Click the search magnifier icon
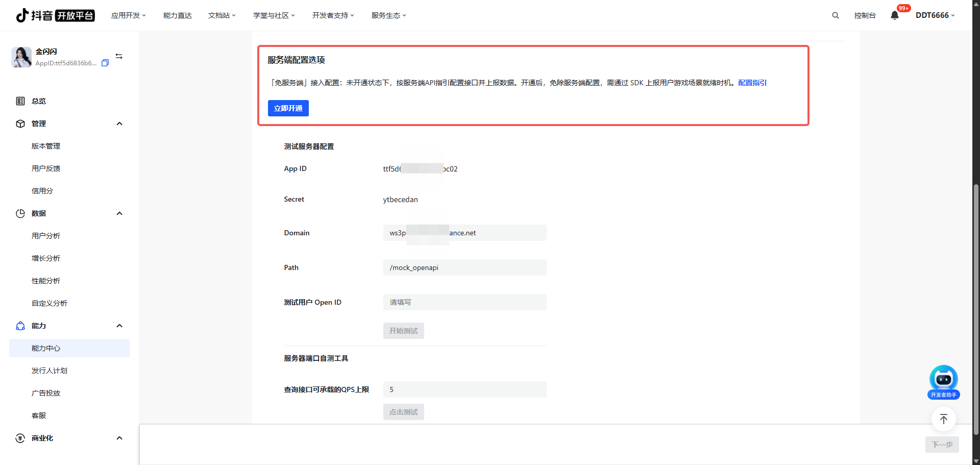This screenshot has width=980, height=465. (x=836, y=15)
